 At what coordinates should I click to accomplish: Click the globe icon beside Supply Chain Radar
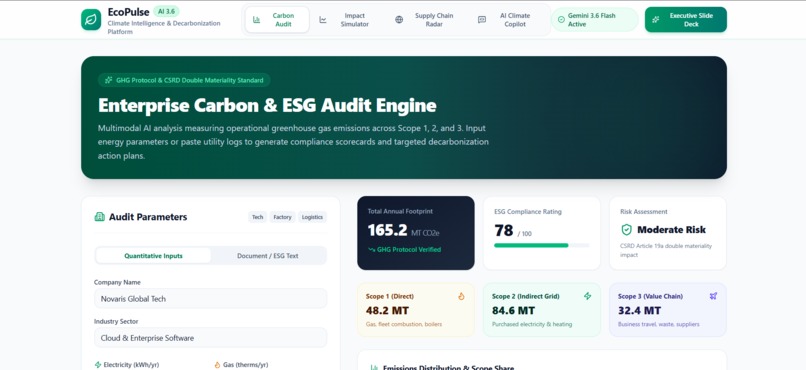(399, 20)
